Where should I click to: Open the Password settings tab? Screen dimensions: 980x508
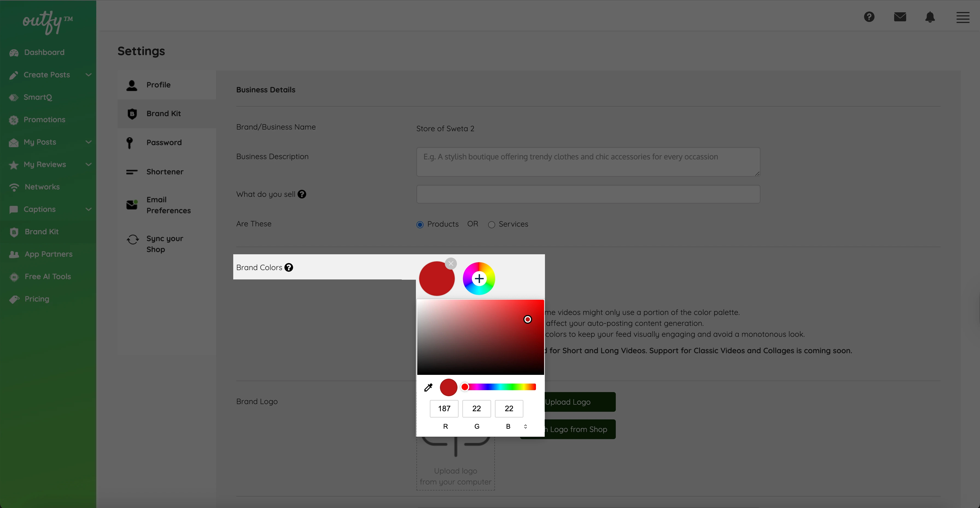coord(164,142)
